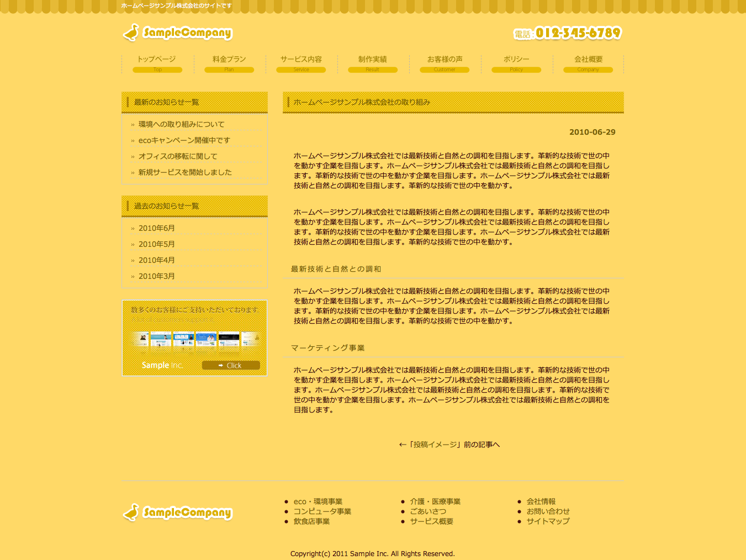Navigate to 会社概要 company page
Screen dimensions: 746x560
pyautogui.click(x=588, y=63)
